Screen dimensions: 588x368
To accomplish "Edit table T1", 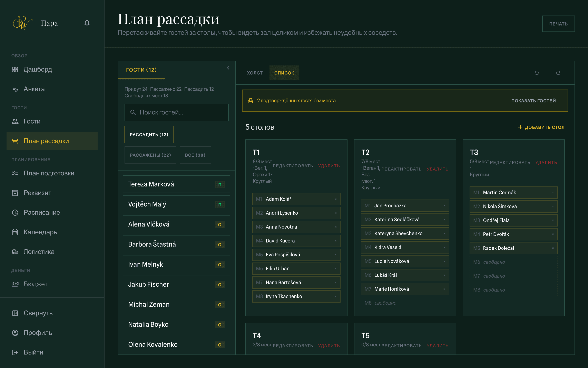I will tap(293, 166).
